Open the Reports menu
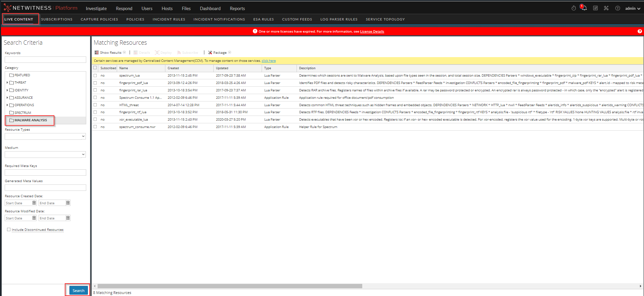This screenshot has height=296, width=644. (237, 8)
